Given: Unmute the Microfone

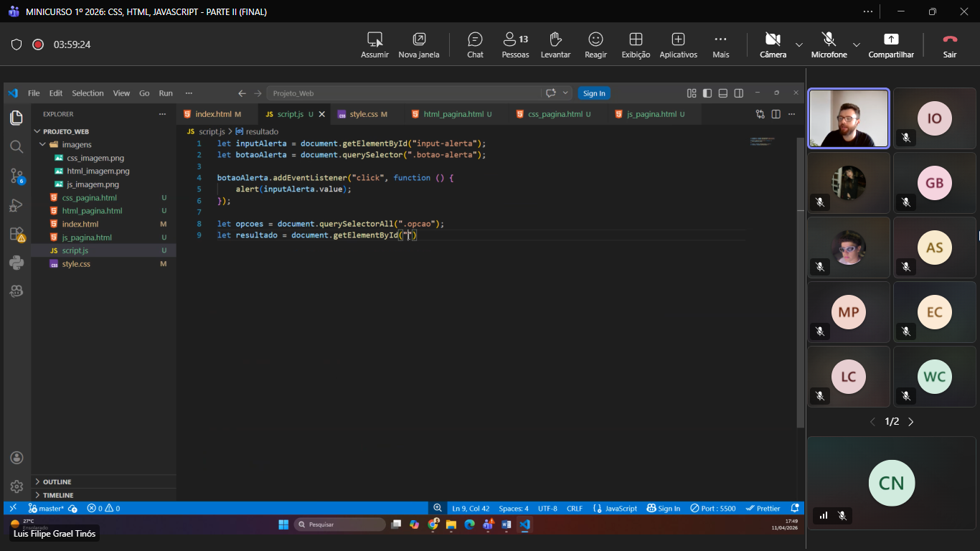Looking at the screenshot, I should [x=829, y=44].
